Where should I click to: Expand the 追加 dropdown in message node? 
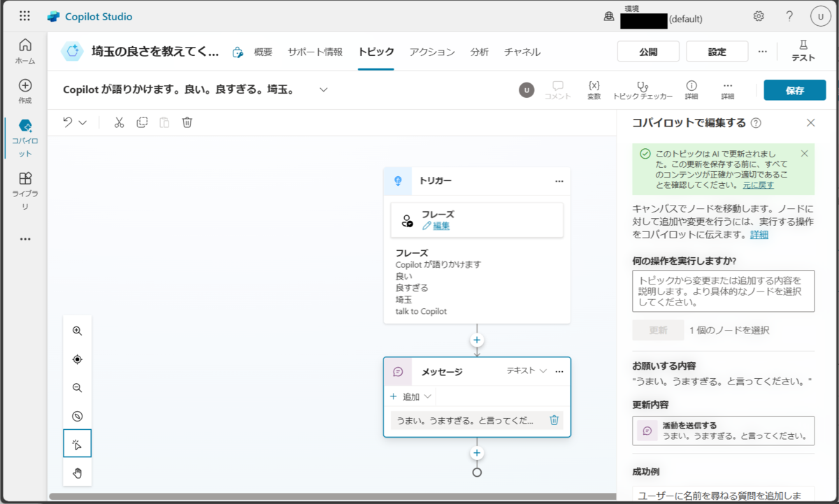[x=412, y=396]
